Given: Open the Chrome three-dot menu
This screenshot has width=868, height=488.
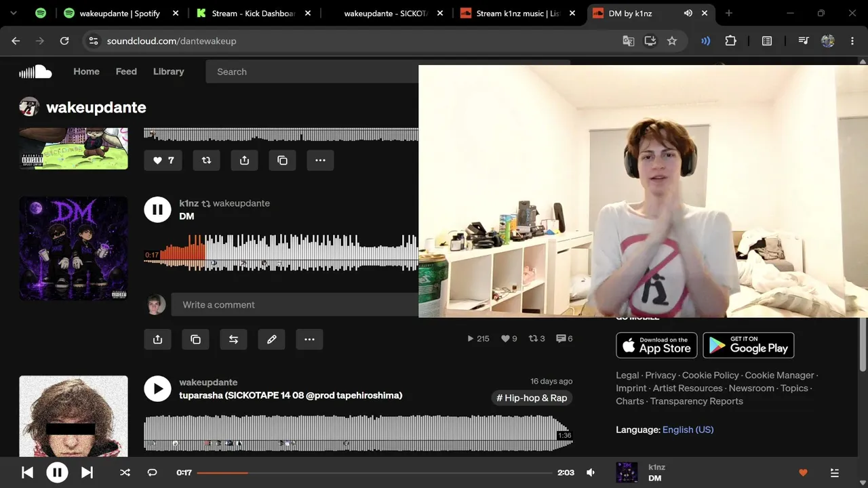Looking at the screenshot, I should (852, 41).
